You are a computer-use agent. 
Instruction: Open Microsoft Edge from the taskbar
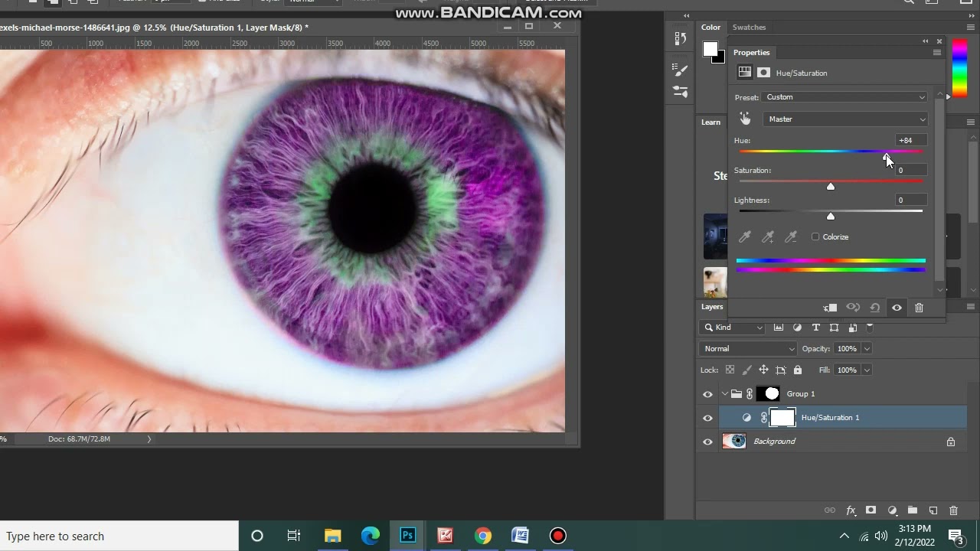371,536
